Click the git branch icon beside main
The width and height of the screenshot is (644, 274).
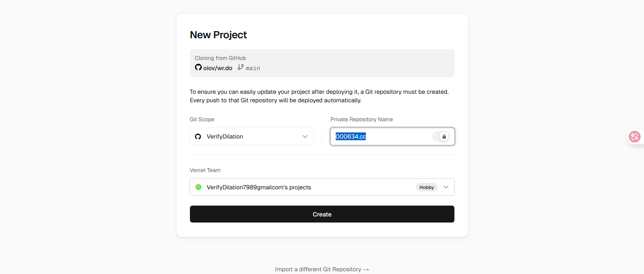click(x=240, y=67)
